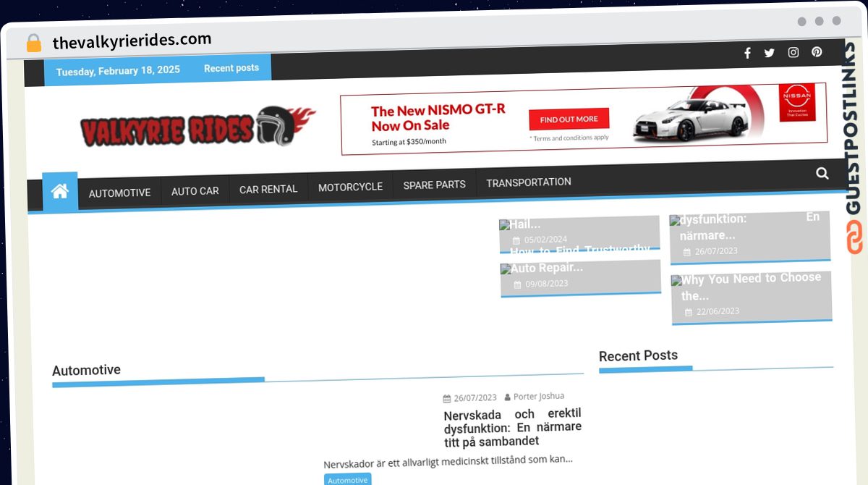
Task: Open the Why You Need to Choose post
Action: tap(752, 297)
